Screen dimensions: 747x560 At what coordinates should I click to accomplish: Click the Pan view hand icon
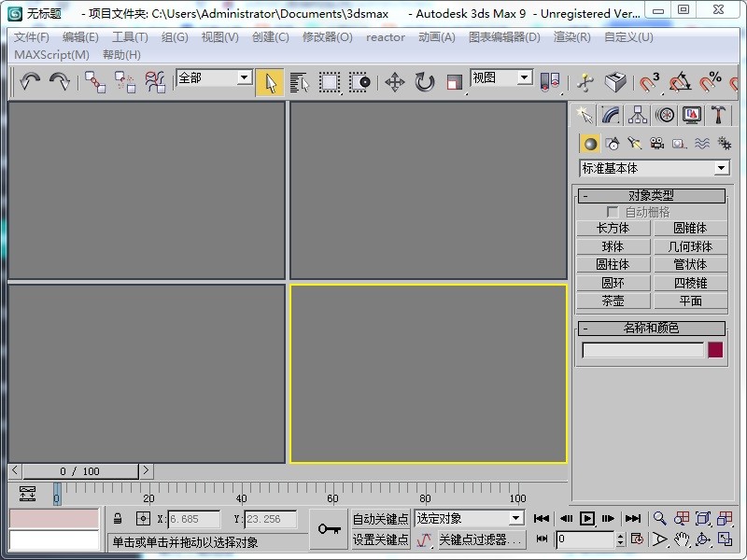pyautogui.click(x=681, y=539)
